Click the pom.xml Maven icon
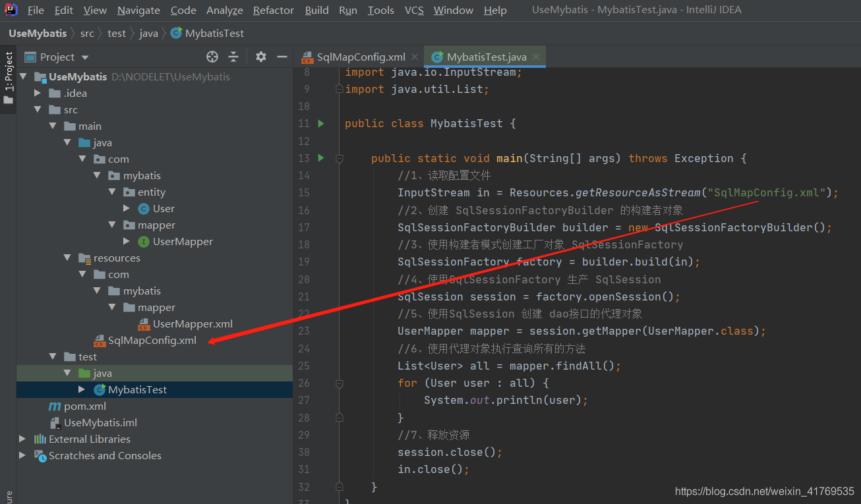This screenshot has width=861, height=504. (x=55, y=406)
